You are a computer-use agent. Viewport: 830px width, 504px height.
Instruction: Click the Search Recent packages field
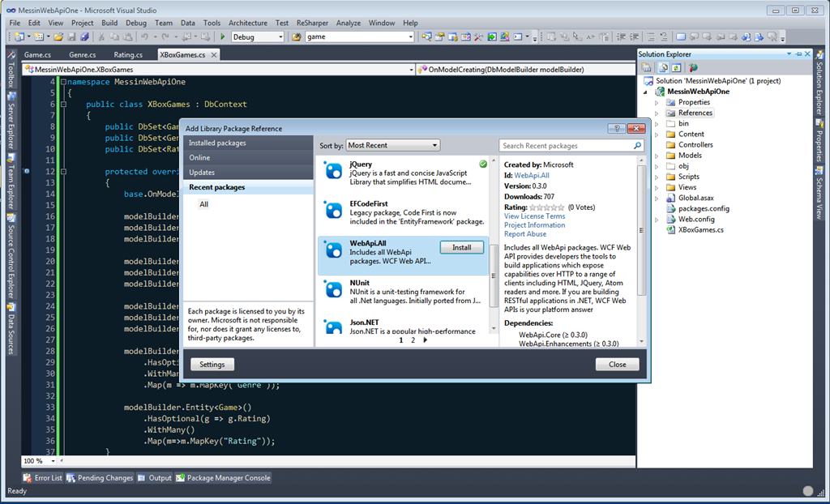point(567,146)
